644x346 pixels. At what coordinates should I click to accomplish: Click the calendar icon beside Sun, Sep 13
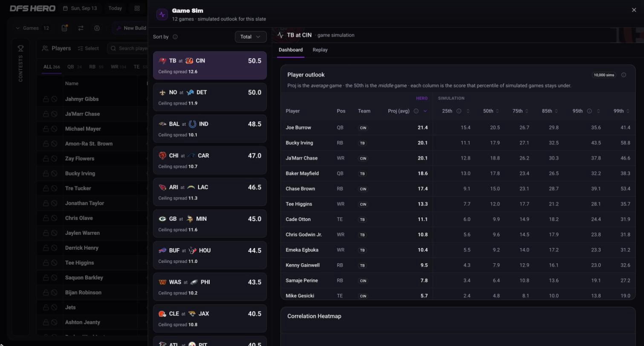[x=65, y=9]
